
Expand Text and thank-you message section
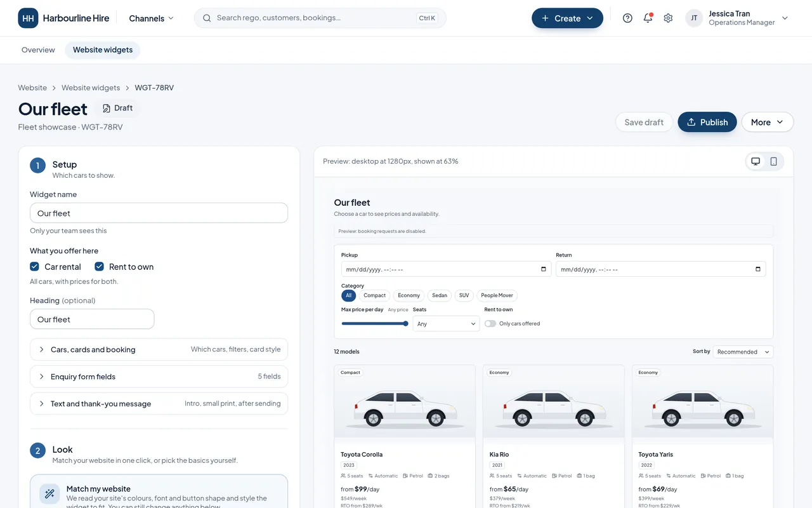click(x=159, y=404)
